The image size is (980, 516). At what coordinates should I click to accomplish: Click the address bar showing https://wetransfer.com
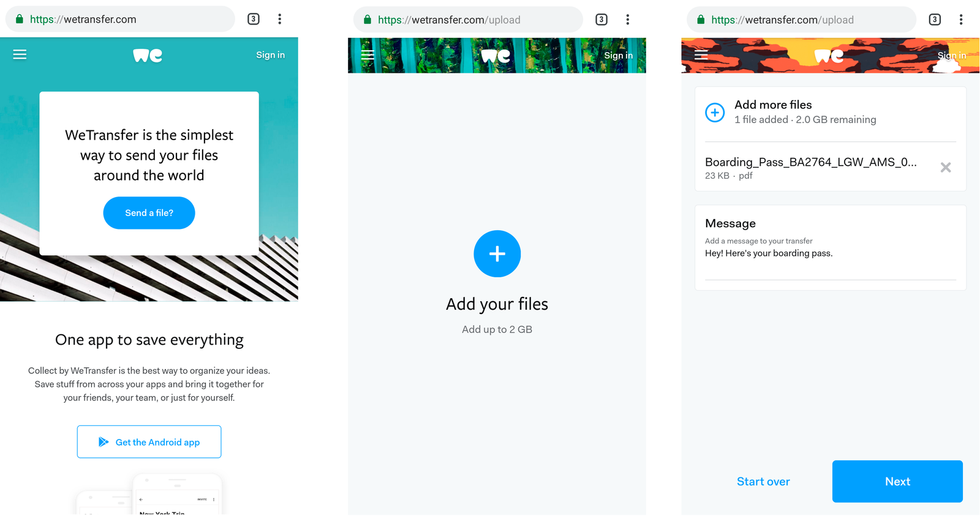[120, 19]
